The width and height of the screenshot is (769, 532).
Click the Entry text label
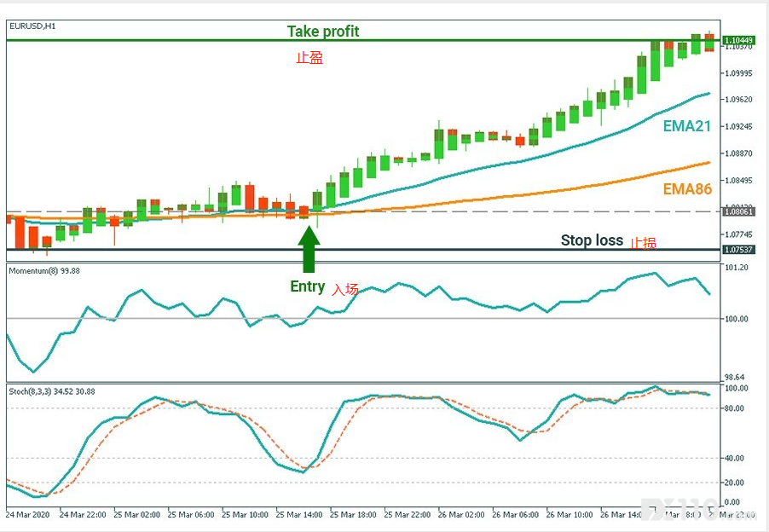pyautogui.click(x=307, y=286)
